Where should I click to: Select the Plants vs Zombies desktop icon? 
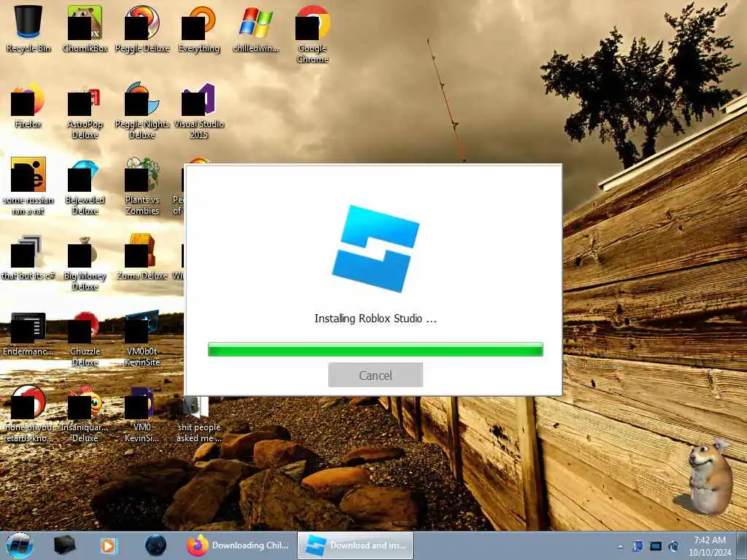click(x=142, y=186)
